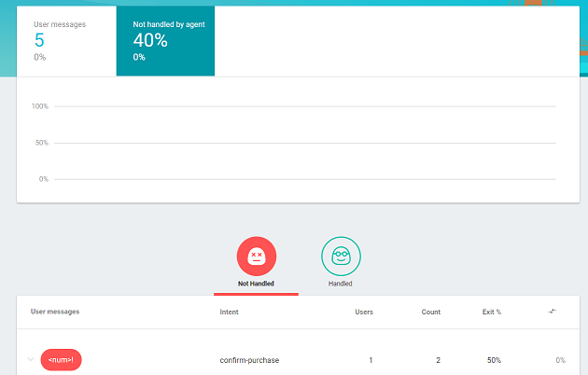
Task: Select the Not handled by agent card
Action: 165,41
